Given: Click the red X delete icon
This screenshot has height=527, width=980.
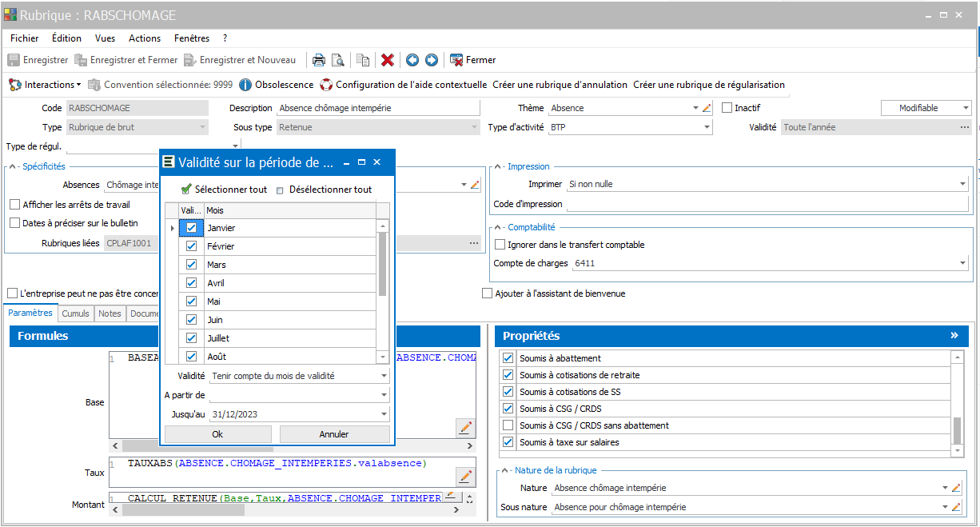Looking at the screenshot, I should (388, 60).
